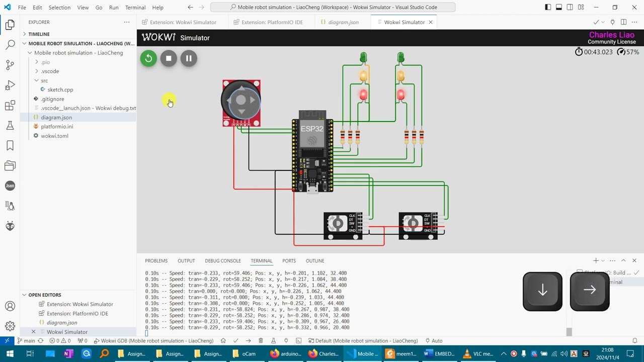The image size is (644, 362).
Task: Open the PlatformIO alien icon view
Action: pyautogui.click(x=10, y=226)
